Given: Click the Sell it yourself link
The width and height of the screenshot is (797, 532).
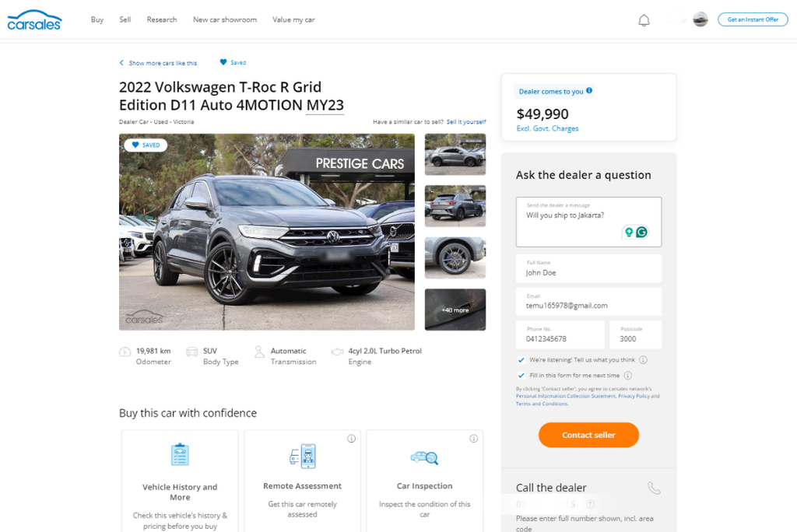Looking at the screenshot, I should (x=466, y=122).
